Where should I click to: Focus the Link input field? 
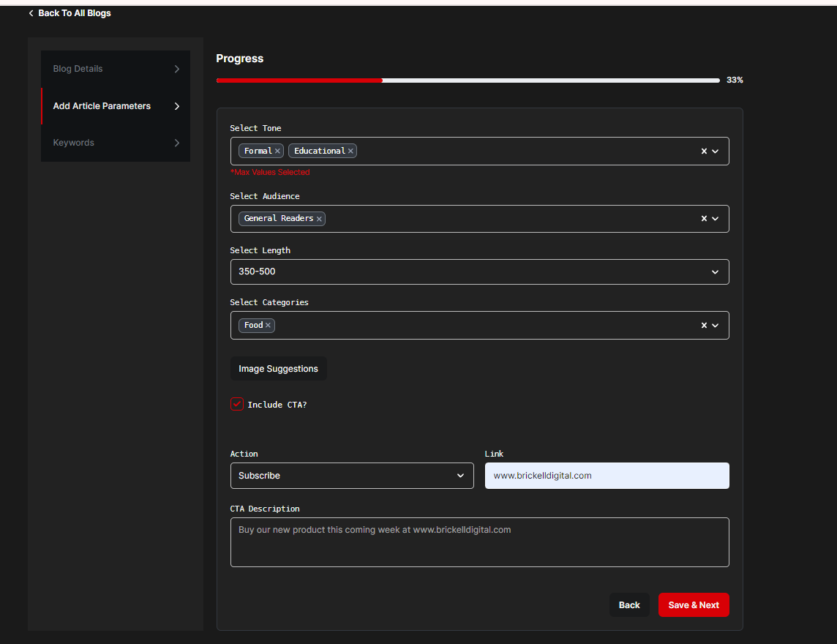(x=607, y=475)
